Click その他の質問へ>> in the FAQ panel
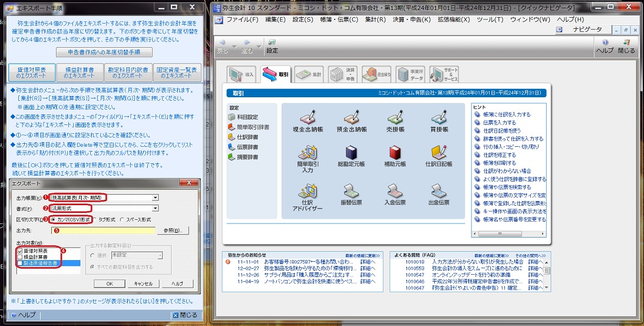This screenshot has height=326, width=644. [x=530, y=255]
